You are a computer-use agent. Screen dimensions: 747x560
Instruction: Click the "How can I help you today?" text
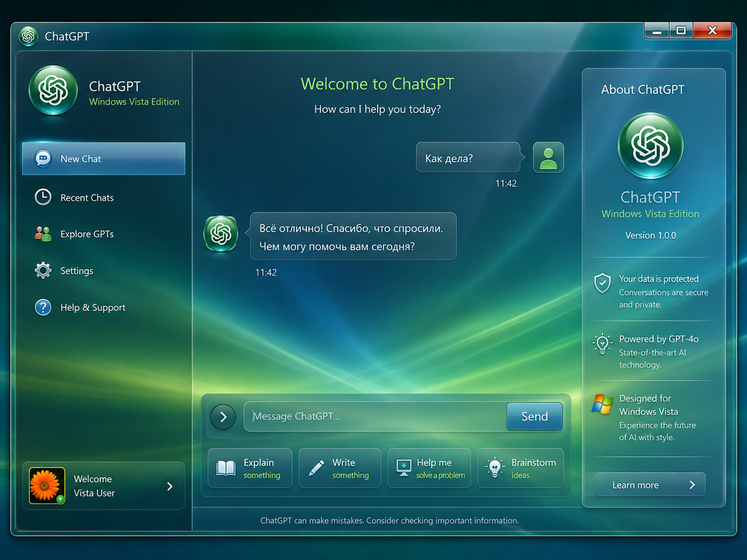point(378,109)
